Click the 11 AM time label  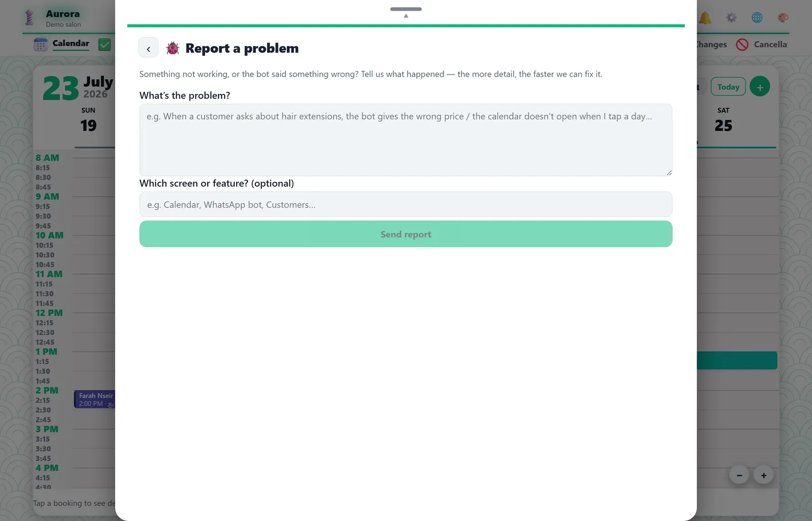(x=49, y=274)
